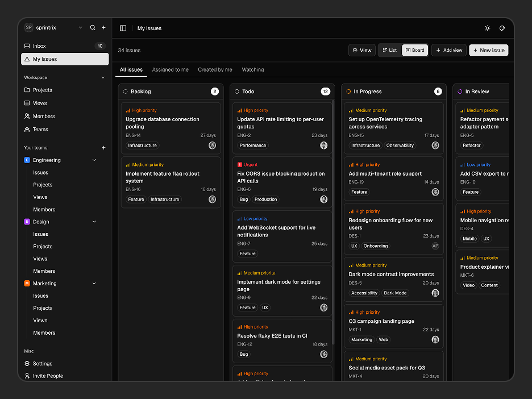
Task: Click the Todo column status circle icon
Action: click(x=237, y=92)
